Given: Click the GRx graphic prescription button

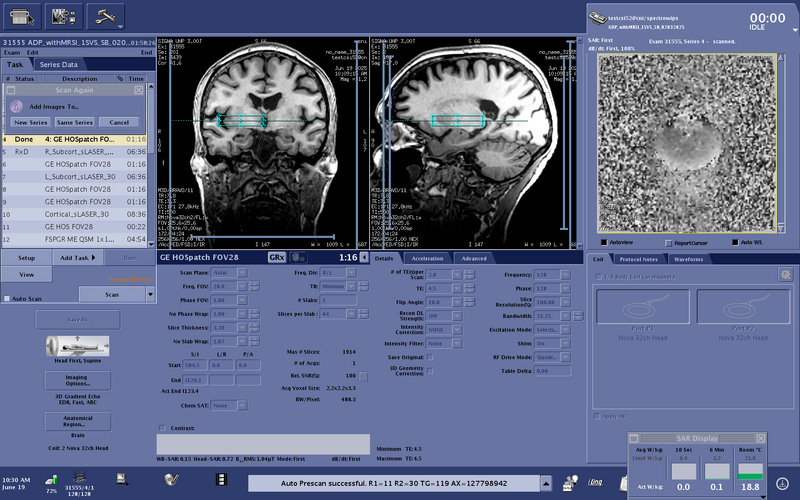Looking at the screenshot, I should tap(277, 258).
